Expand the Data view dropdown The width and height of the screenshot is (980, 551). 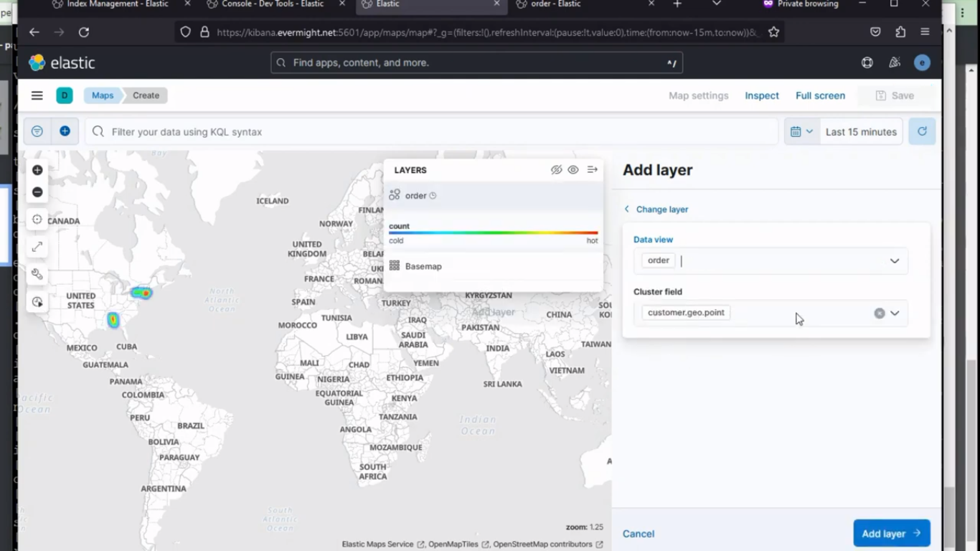(x=895, y=261)
